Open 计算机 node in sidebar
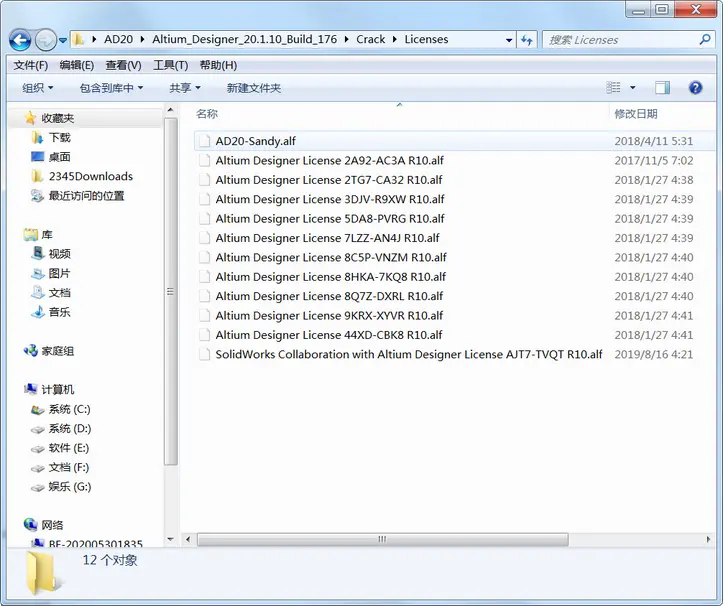 pyautogui.click(x=57, y=390)
